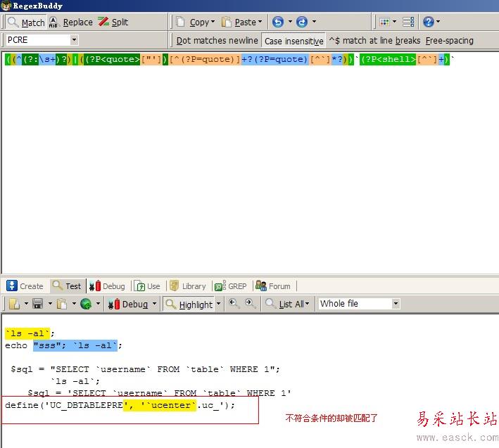499x448 pixels.
Task: Click the layout grid icon
Action: coord(384,22)
